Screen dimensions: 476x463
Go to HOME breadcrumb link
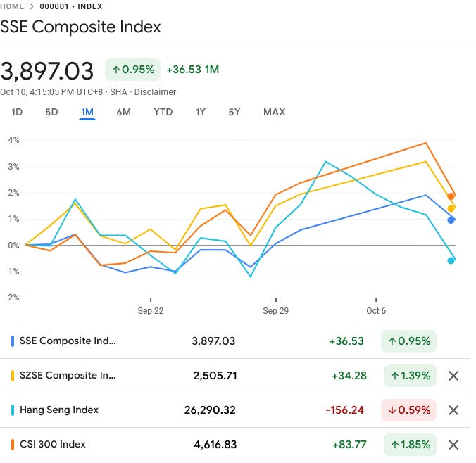point(12,6)
